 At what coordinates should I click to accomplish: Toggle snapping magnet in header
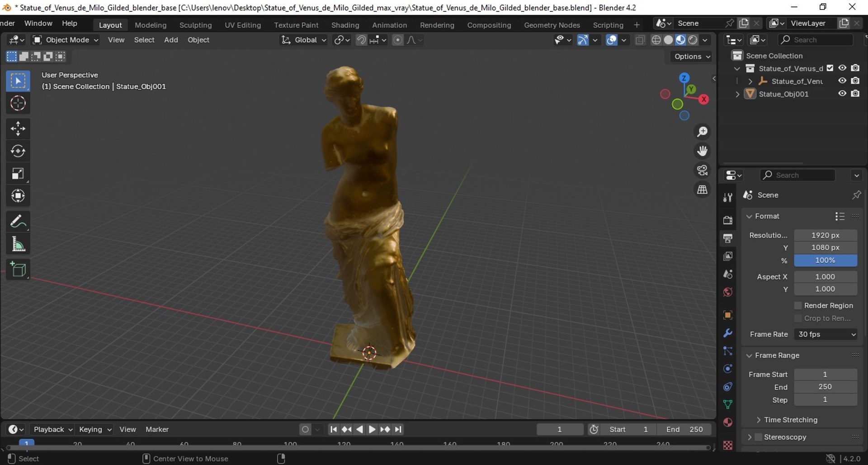point(361,40)
